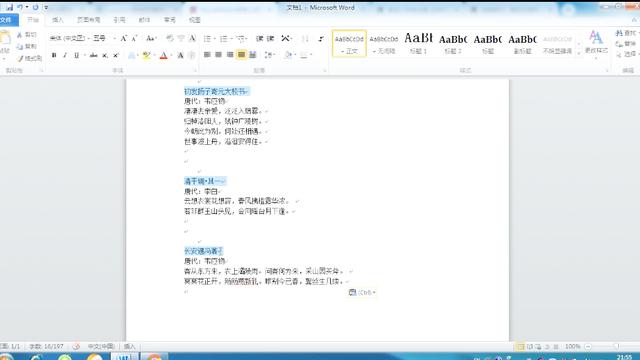Open the Change Case Aa menu
This screenshot has width=640, height=360.
click(151, 38)
